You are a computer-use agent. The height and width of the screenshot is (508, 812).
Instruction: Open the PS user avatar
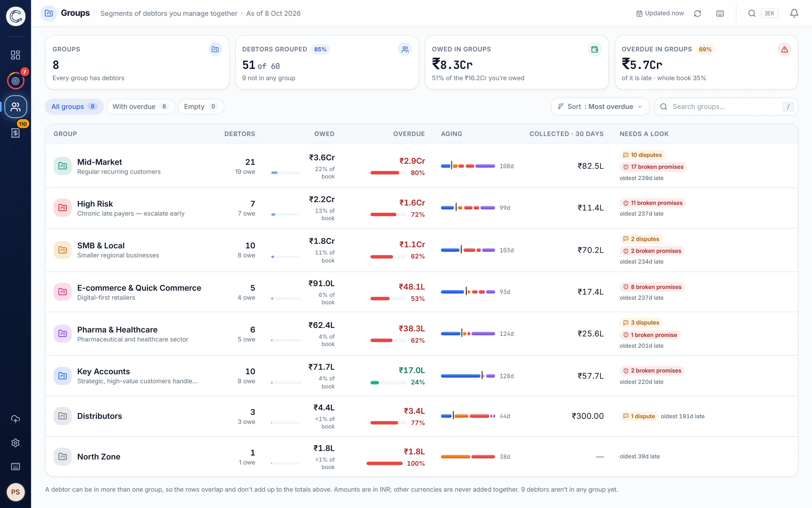15,492
